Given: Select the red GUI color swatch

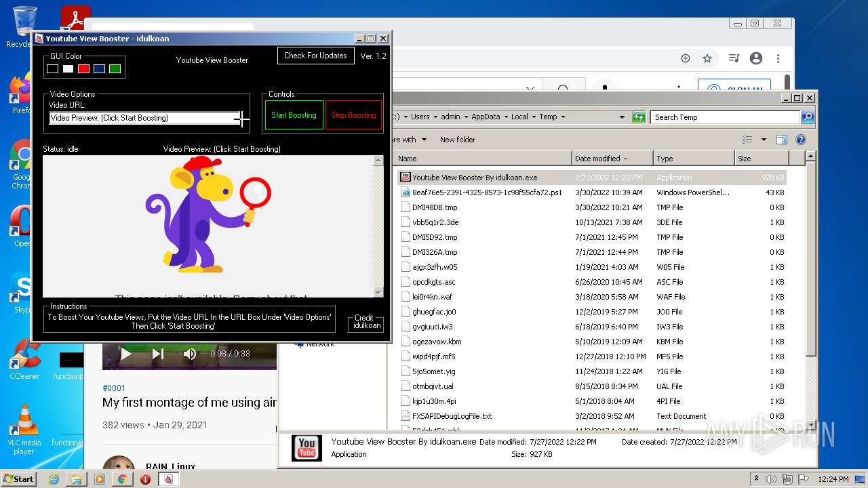Looking at the screenshot, I should [83, 69].
